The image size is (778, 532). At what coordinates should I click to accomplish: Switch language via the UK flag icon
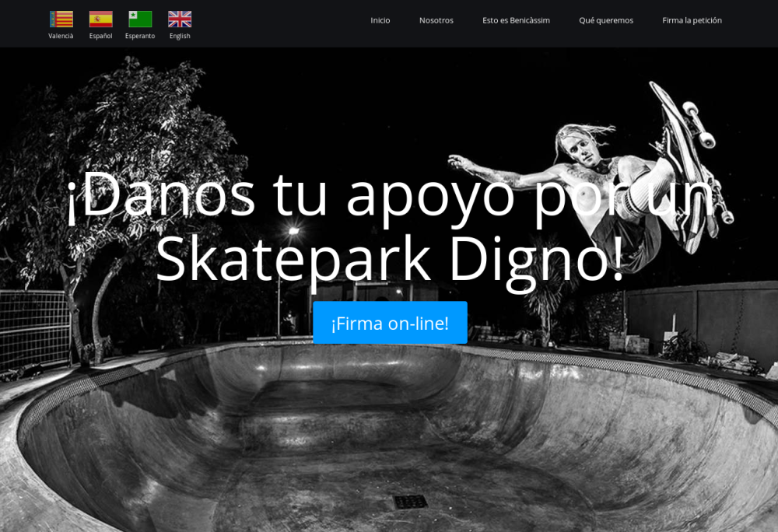pyautogui.click(x=180, y=19)
